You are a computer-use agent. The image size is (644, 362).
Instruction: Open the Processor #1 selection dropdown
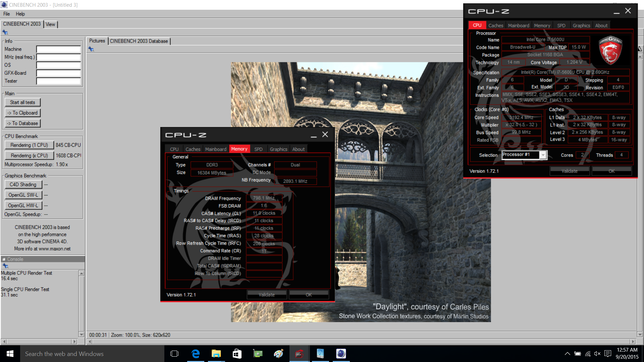click(x=543, y=155)
